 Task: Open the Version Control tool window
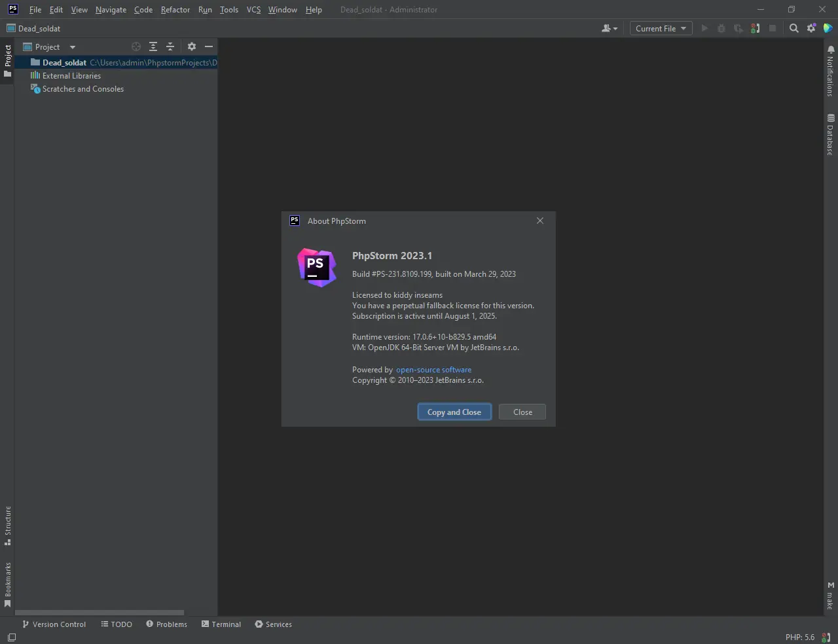click(x=54, y=624)
